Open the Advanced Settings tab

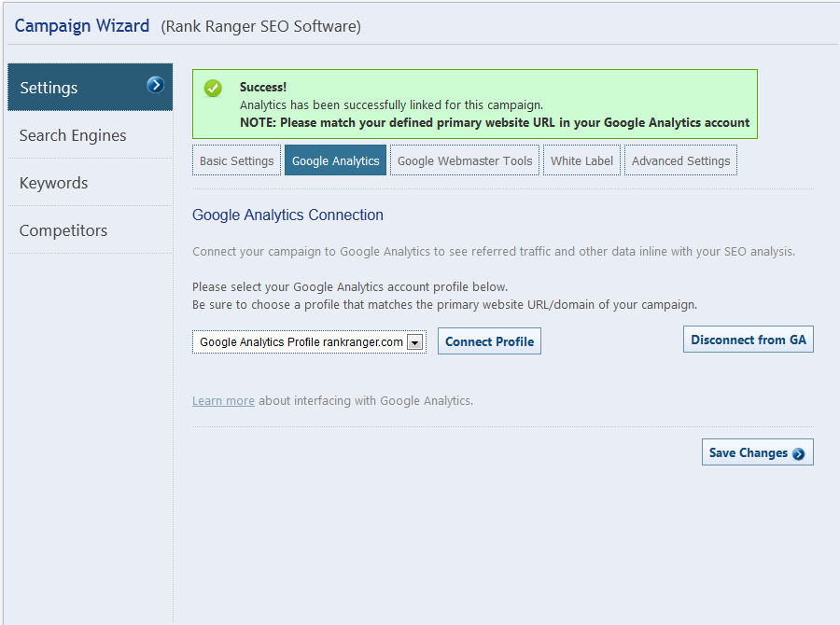pos(680,160)
